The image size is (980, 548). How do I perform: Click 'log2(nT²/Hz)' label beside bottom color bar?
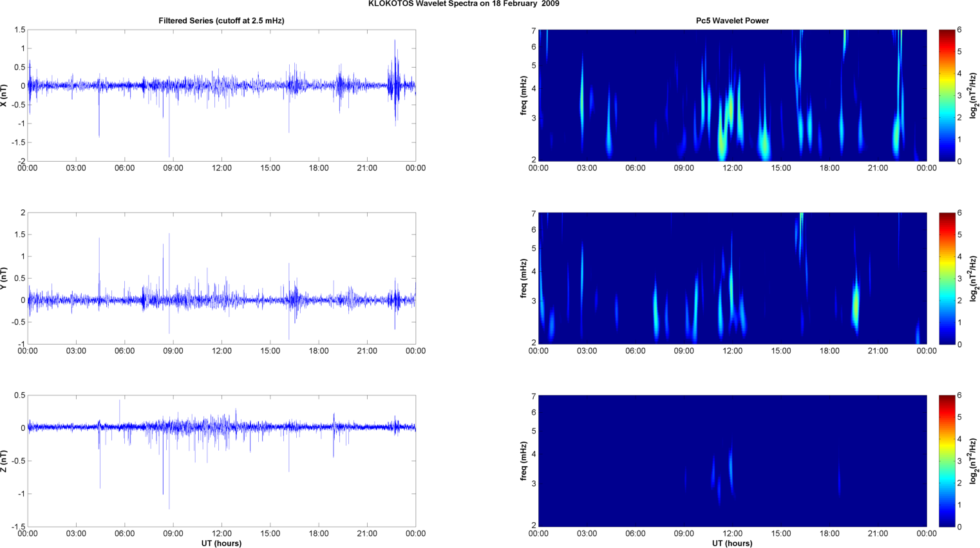click(975, 461)
